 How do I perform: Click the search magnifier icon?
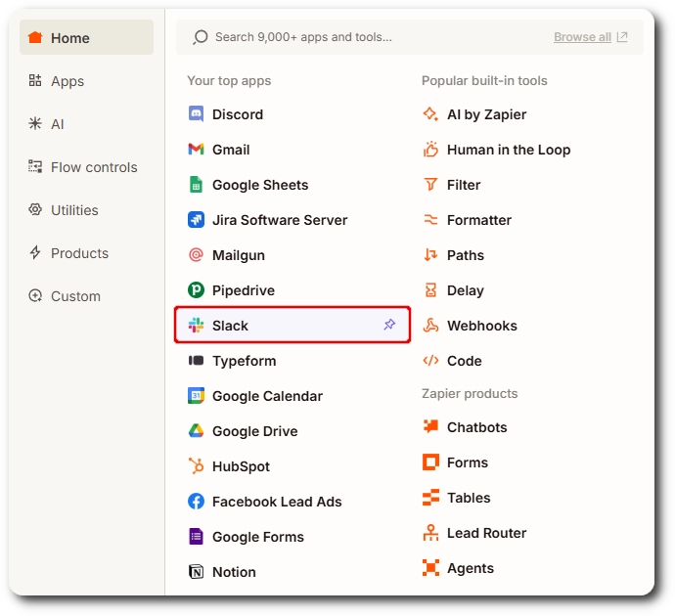[201, 37]
